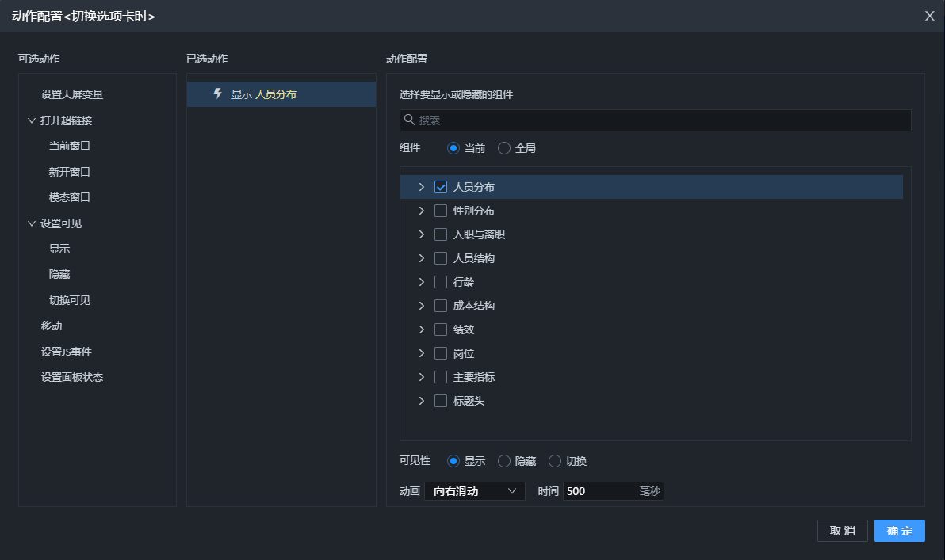Image resolution: width=945 pixels, height=560 pixels.
Task: Select the 切换 visibility radio option
Action: [555, 461]
